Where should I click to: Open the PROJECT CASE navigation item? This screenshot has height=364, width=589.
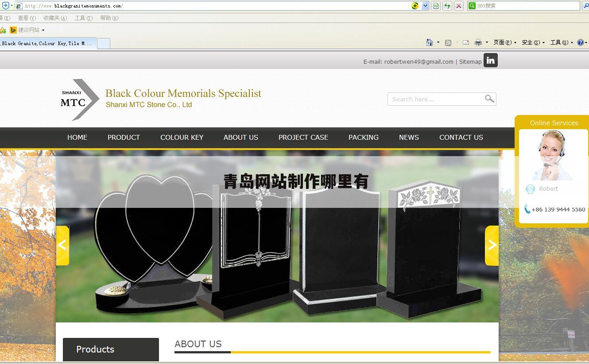click(x=303, y=138)
